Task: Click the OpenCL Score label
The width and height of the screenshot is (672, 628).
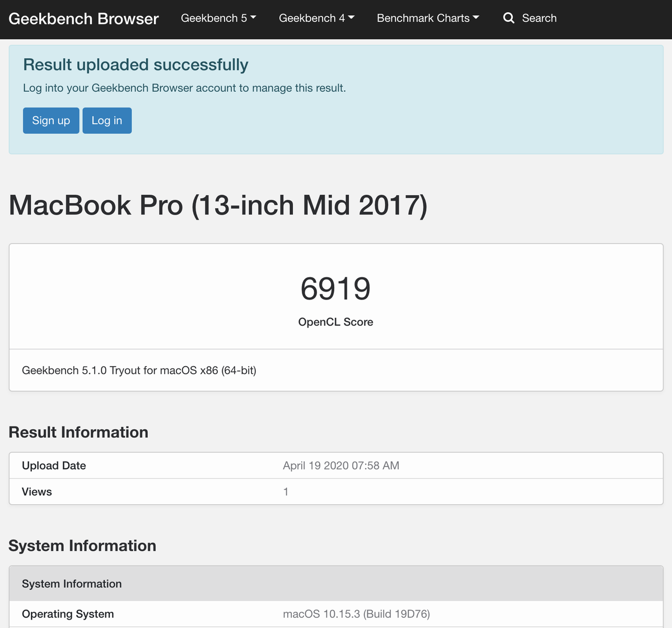Action: coord(335,322)
